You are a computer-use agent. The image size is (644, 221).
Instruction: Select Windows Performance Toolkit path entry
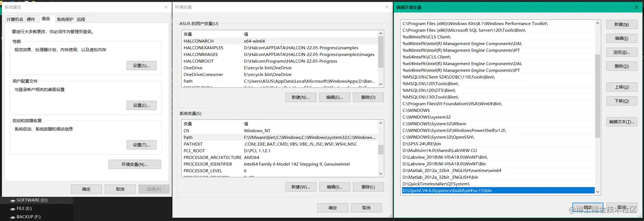tap(498, 23)
